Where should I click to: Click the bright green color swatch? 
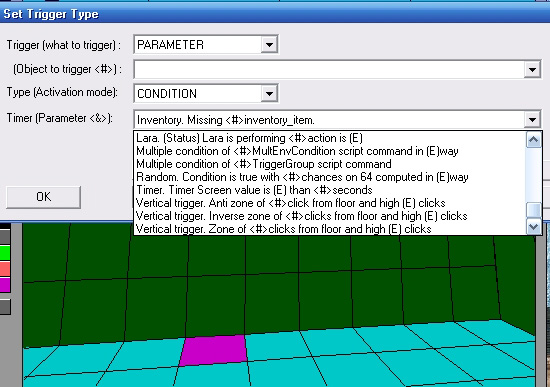(x=5, y=253)
